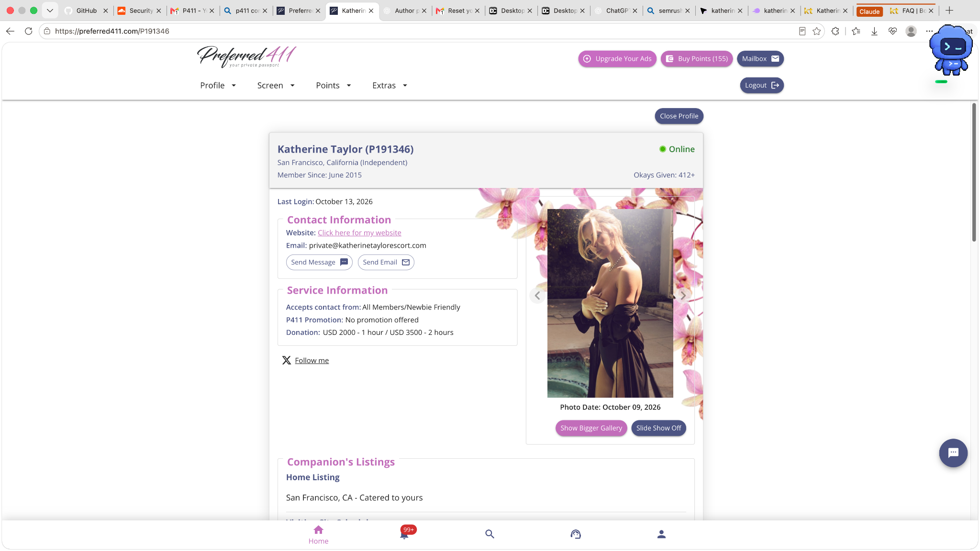Open notifications bell with 99+ badge
The width and height of the screenshot is (980, 551).
[x=405, y=533]
